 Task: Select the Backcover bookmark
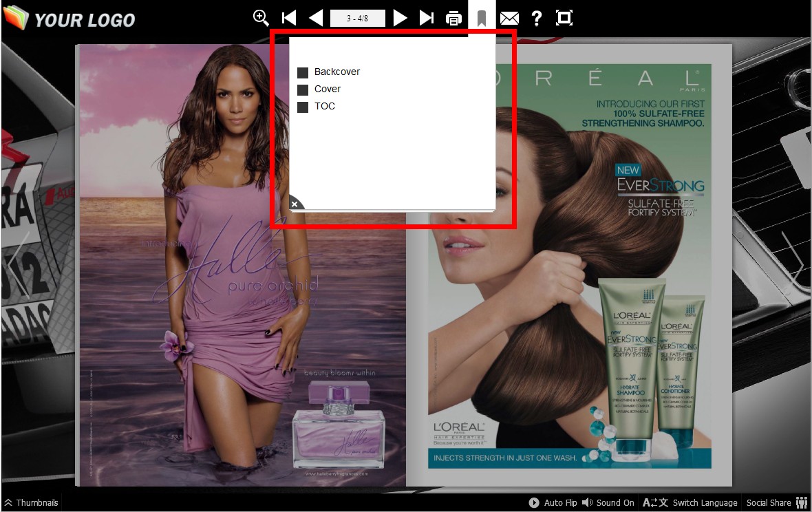tap(337, 72)
